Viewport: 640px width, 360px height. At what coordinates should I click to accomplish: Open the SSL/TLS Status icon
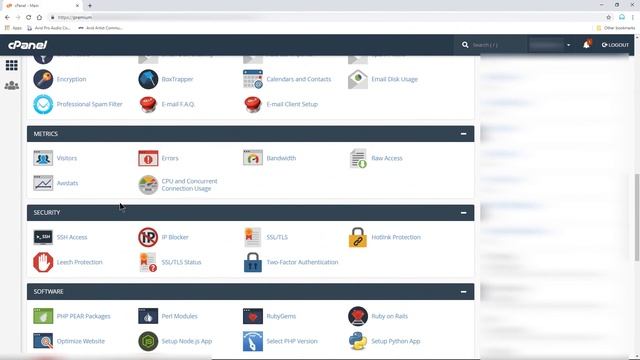148,262
